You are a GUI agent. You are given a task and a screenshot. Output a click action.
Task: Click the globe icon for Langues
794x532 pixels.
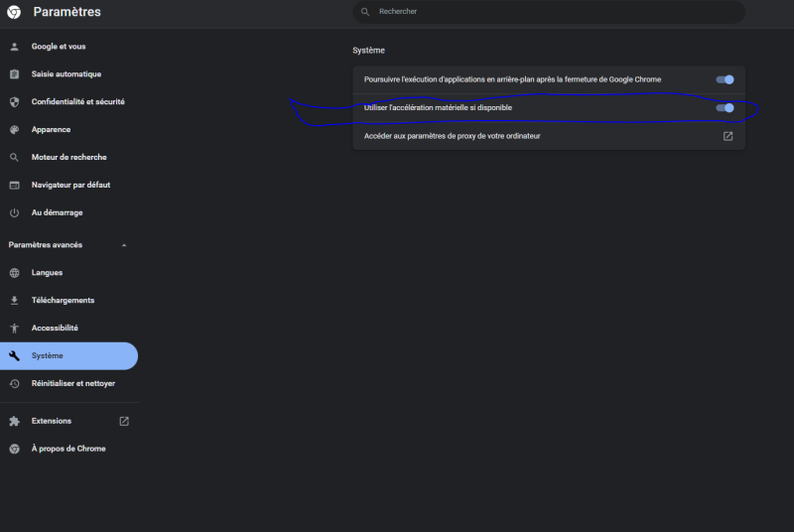tap(14, 273)
